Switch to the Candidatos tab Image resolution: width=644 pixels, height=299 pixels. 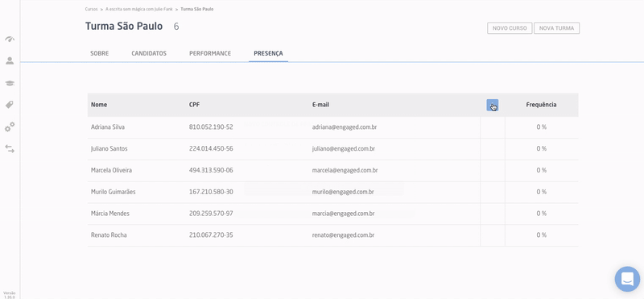pyautogui.click(x=149, y=53)
